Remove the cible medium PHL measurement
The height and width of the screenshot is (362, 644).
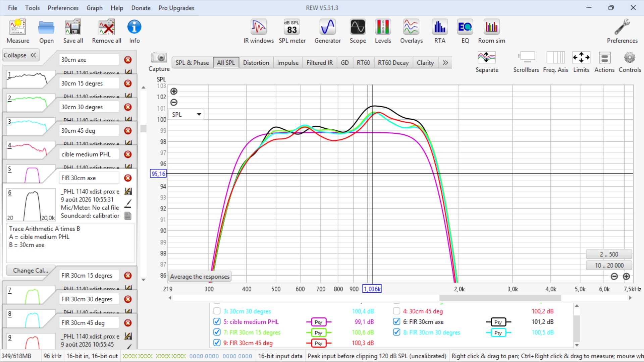(128, 154)
